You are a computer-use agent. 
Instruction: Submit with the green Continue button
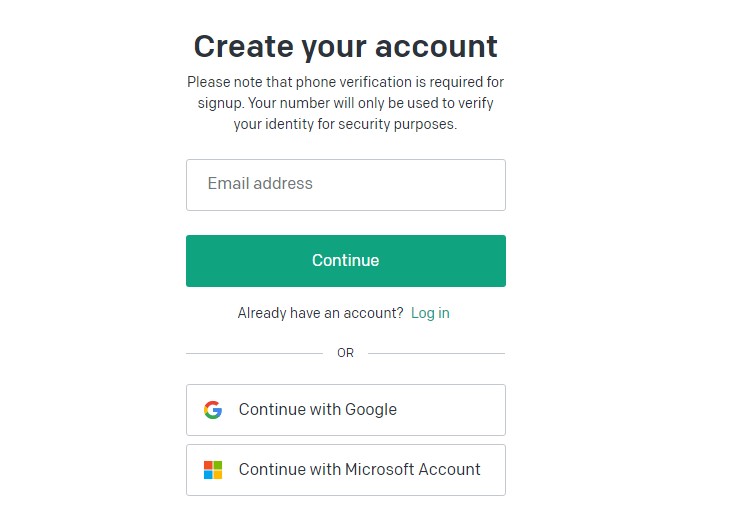pyautogui.click(x=345, y=261)
